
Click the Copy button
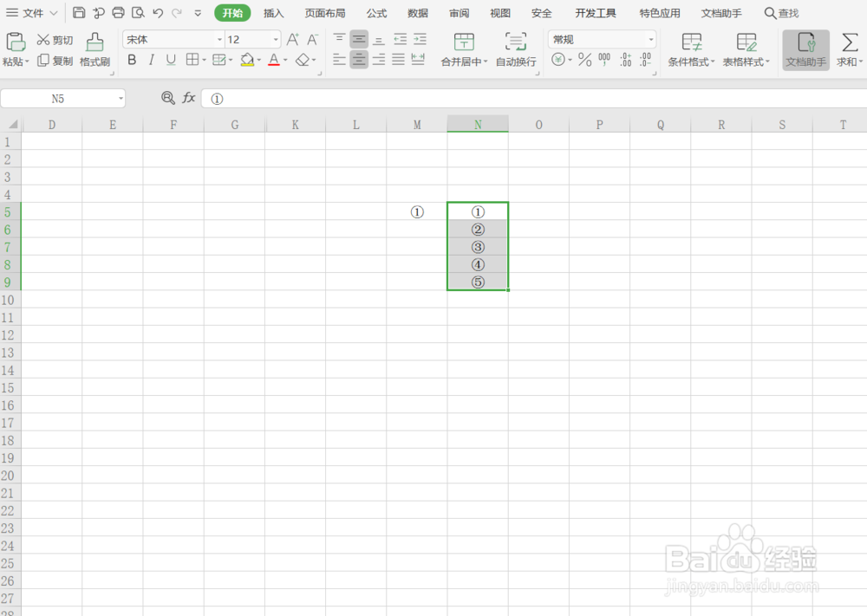click(x=55, y=61)
